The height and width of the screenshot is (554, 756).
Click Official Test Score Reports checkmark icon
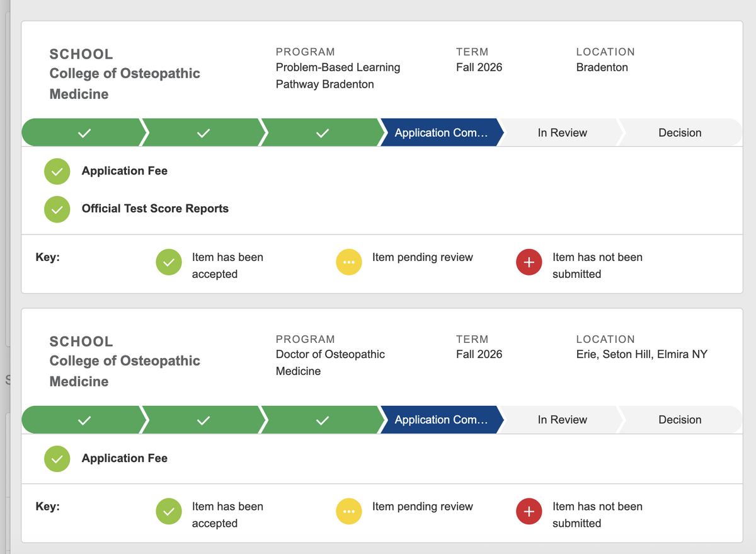tap(57, 209)
